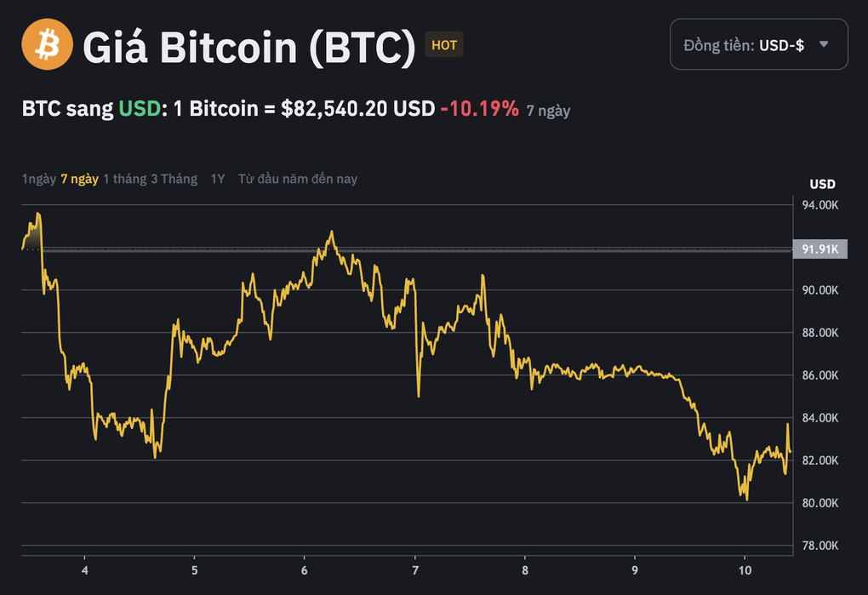Switch chart to 3 Tháng range

tap(174, 179)
